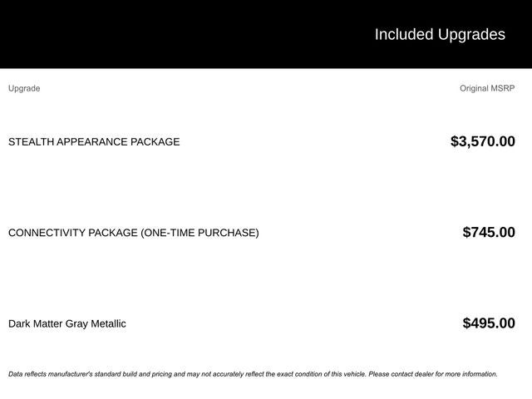Click the $3,570.00 price
The height and width of the screenshot is (399, 532).
482,141
